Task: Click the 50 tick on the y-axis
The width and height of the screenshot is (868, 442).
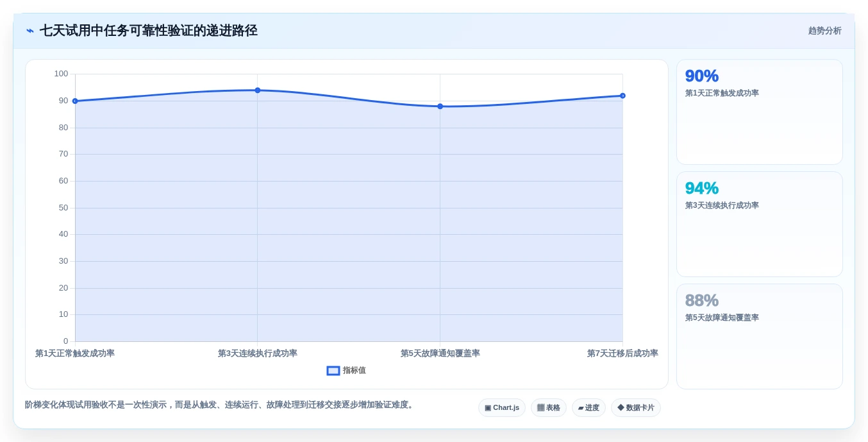Action: coord(63,208)
